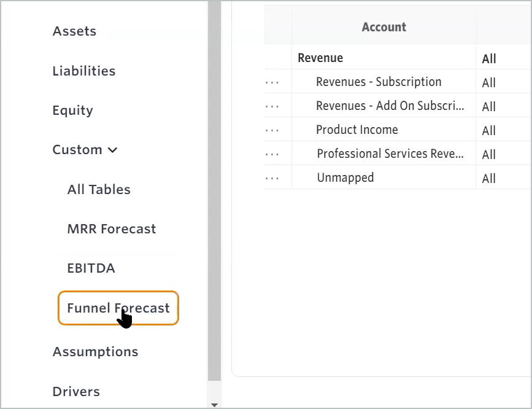
Task: Open the Equity section
Action: coord(72,111)
